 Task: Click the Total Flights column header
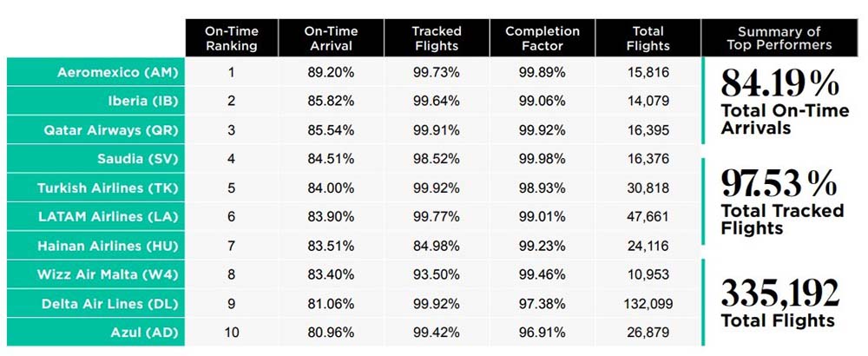647,38
